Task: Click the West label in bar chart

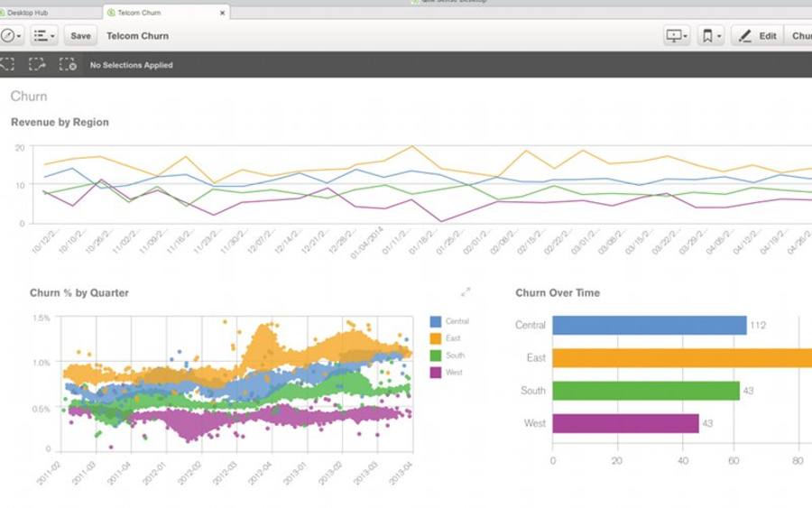Action: pos(535,423)
